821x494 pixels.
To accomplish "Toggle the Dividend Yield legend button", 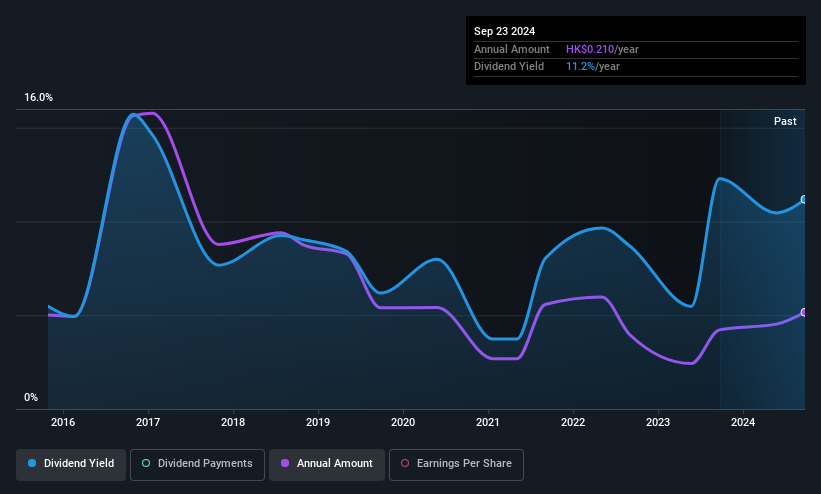I will click(71, 464).
